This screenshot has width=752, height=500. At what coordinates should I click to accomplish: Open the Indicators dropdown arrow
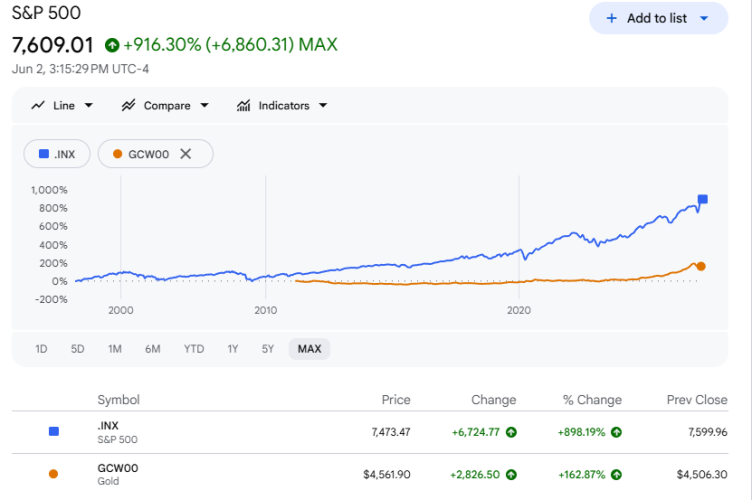coord(323,105)
